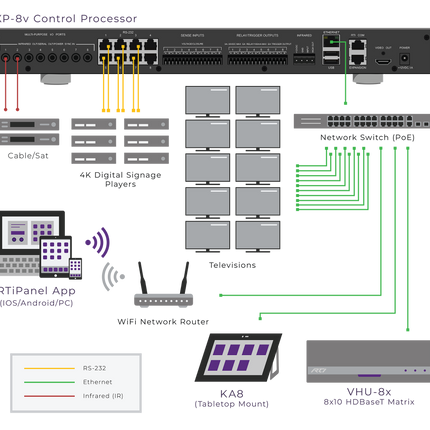Click the 'RTiPanel App' label
This screenshot has height=430, width=430.
click(37, 291)
